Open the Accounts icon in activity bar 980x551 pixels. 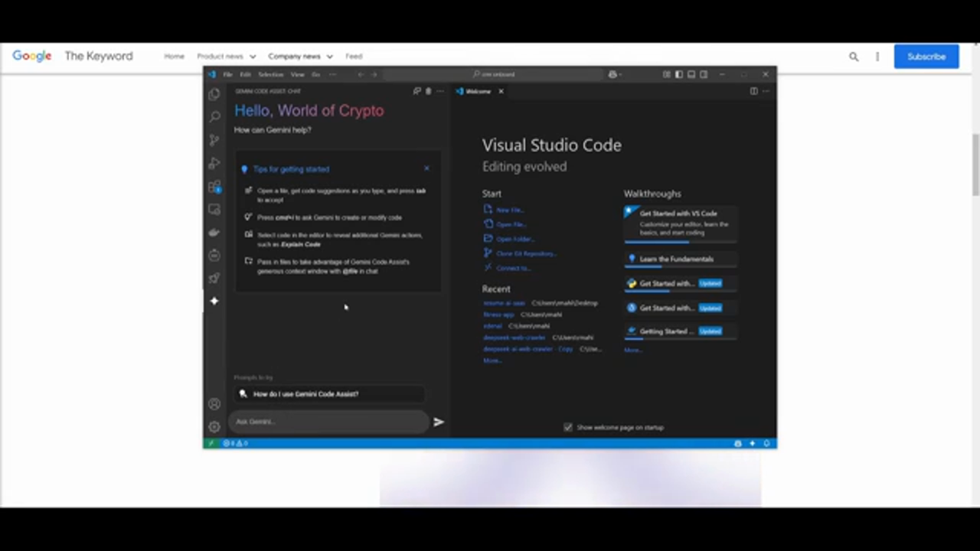(x=214, y=404)
